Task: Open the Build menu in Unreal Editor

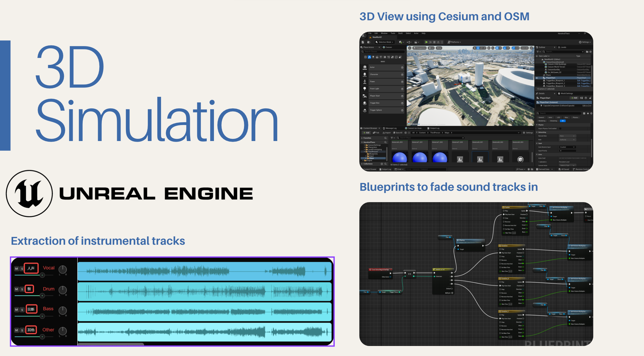Action: coord(400,33)
